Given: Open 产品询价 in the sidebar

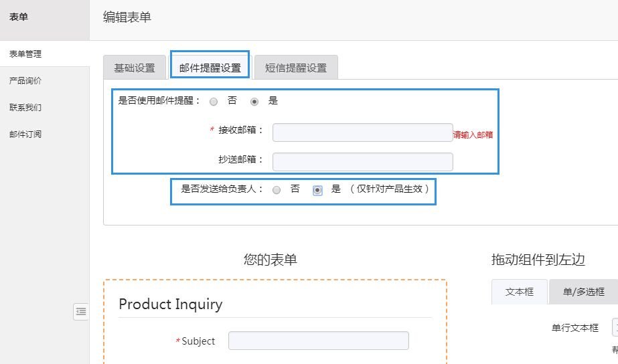Looking at the screenshot, I should tap(25, 80).
